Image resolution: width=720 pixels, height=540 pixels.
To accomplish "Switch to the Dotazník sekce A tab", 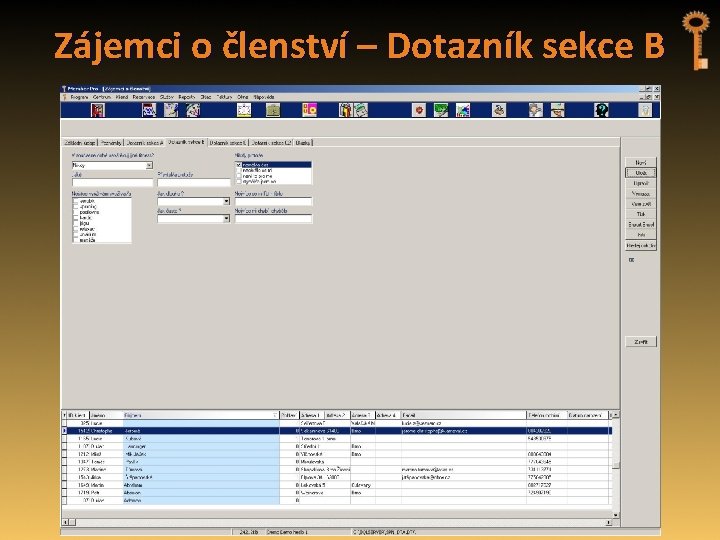I will click(x=145, y=143).
